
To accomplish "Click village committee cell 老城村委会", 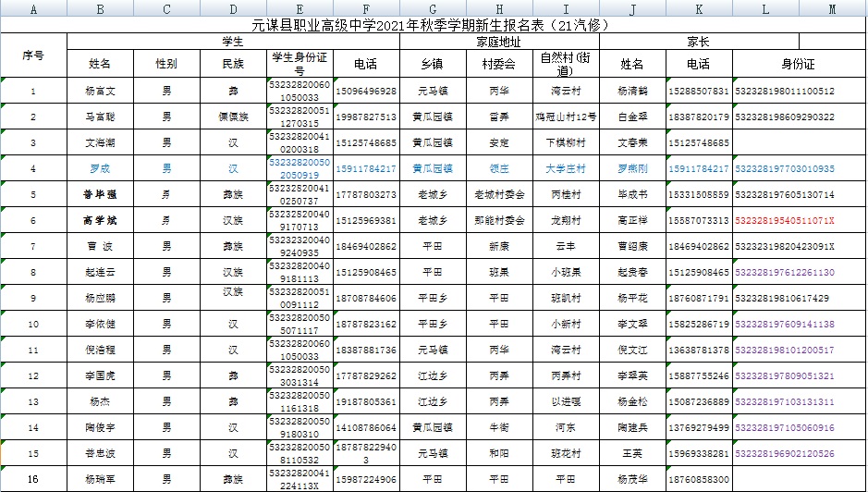I will [499, 194].
